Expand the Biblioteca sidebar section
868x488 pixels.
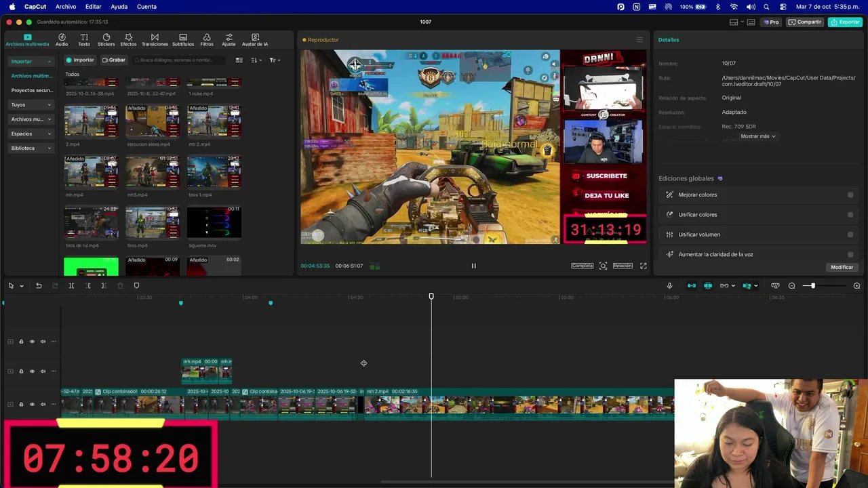[x=50, y=148]
